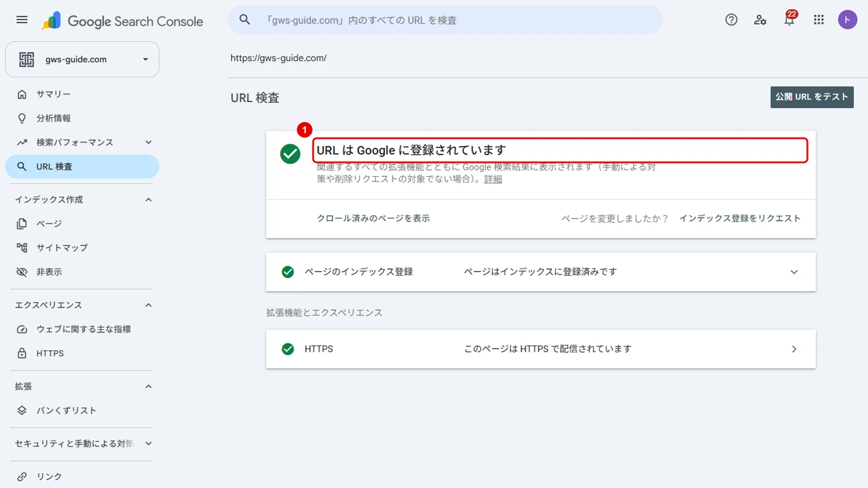Select URL 検査 in sidebar
Screen dimensions: 868x488
point(82,166)
